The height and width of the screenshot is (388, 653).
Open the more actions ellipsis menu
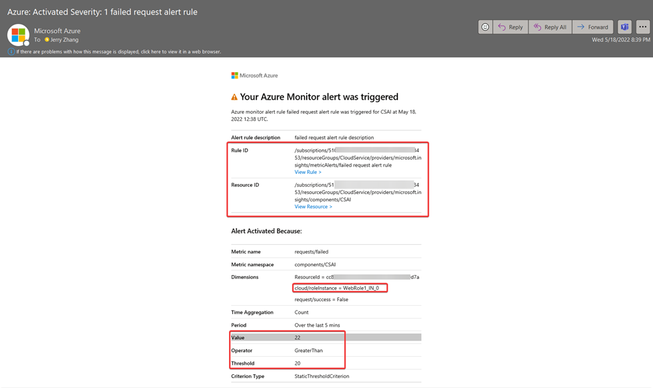click(643, 27)
